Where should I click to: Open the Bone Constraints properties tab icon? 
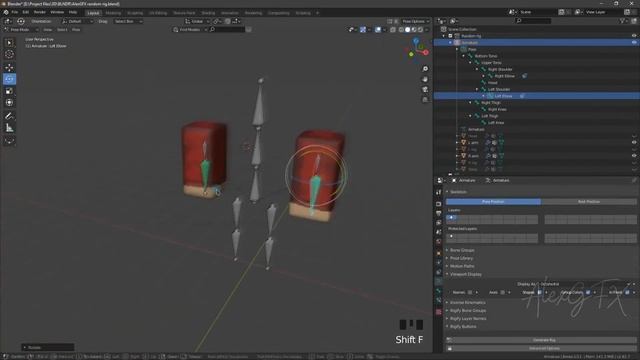coord(439,300)
